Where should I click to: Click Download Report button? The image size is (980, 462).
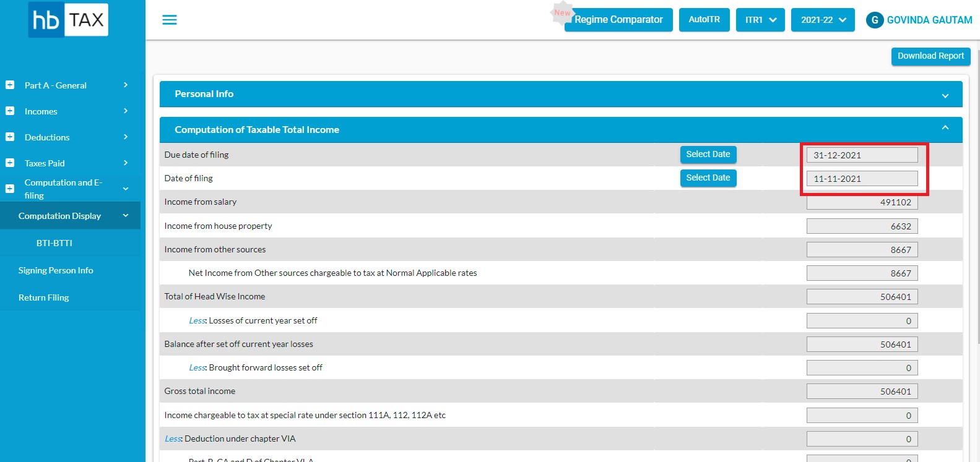[931, 56]
